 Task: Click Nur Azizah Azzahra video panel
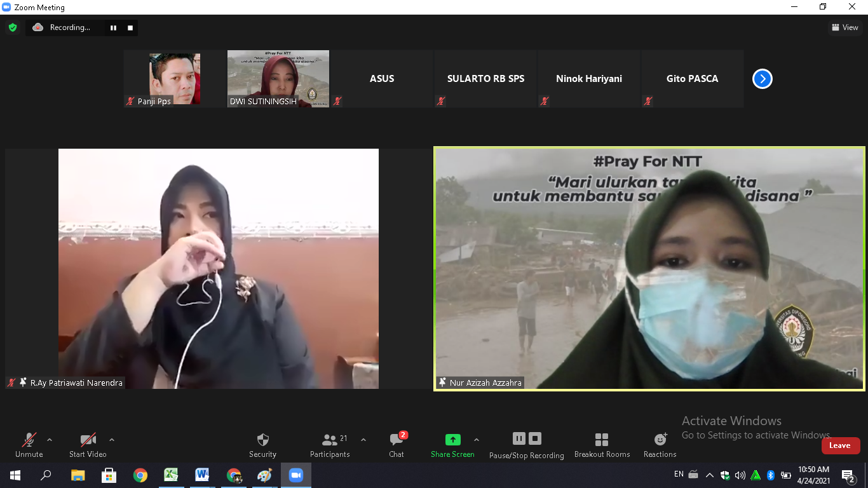pyautogui.click(x=649, y=269)
